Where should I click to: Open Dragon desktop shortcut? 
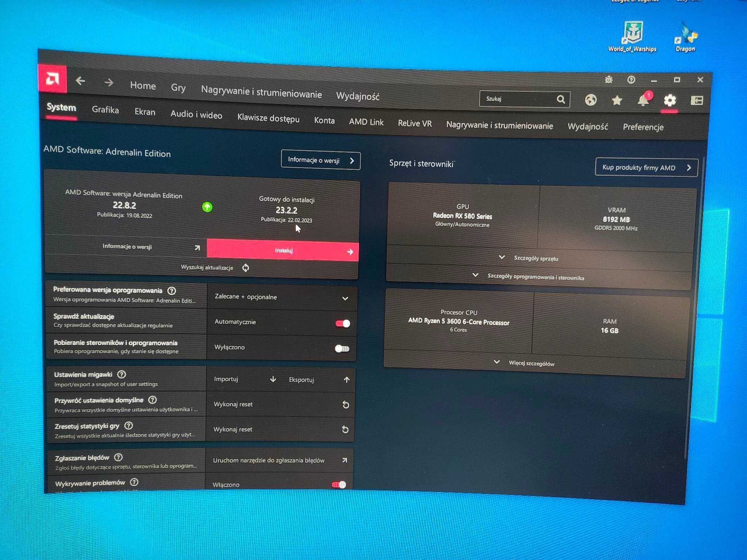[x=685, y=38]
